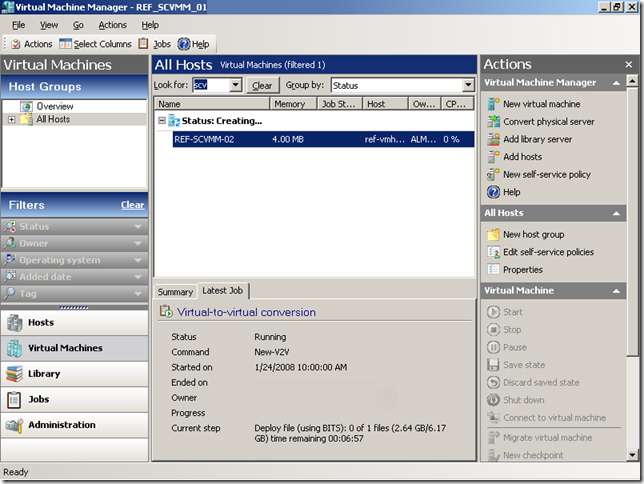The width and height of the screenshot is (644, 484).
Task: Open Hosts view in navigation pane
Action: [x=74, y=323]
